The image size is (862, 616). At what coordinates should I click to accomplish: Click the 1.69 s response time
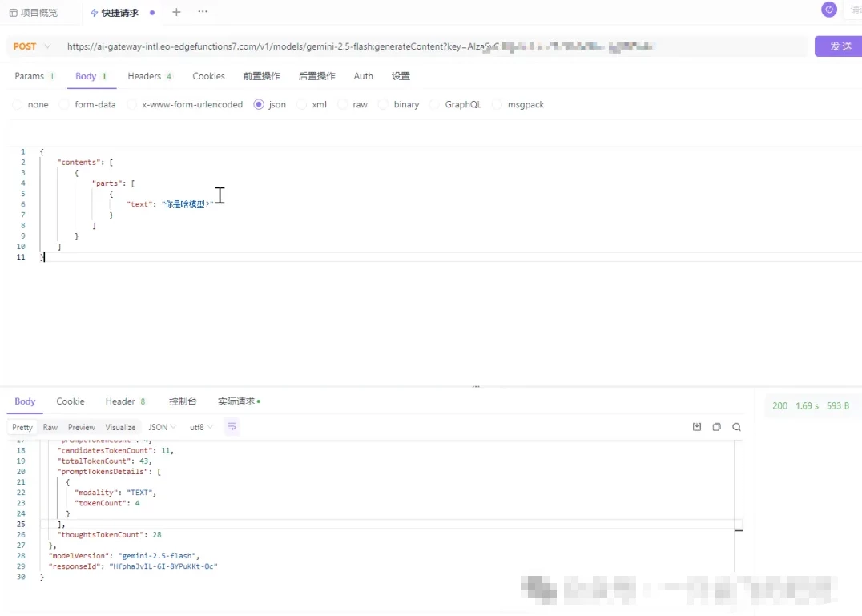tap(807, 406)
